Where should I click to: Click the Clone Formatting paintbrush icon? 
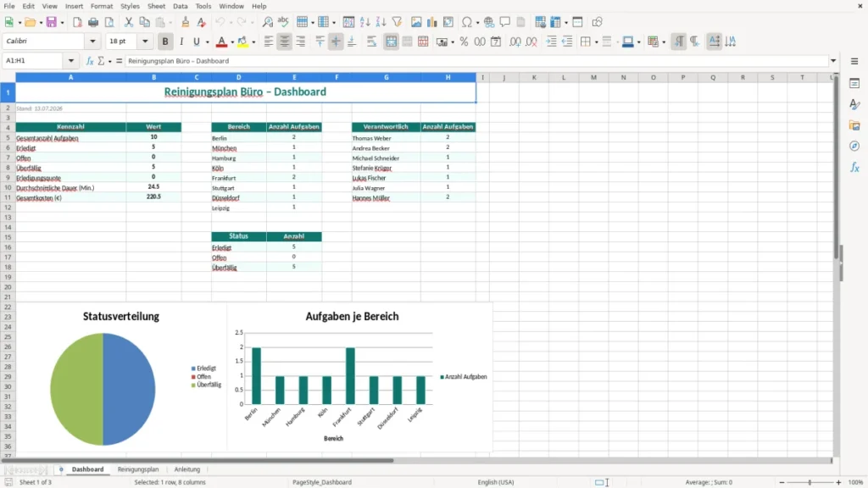(x=186, y=22)
